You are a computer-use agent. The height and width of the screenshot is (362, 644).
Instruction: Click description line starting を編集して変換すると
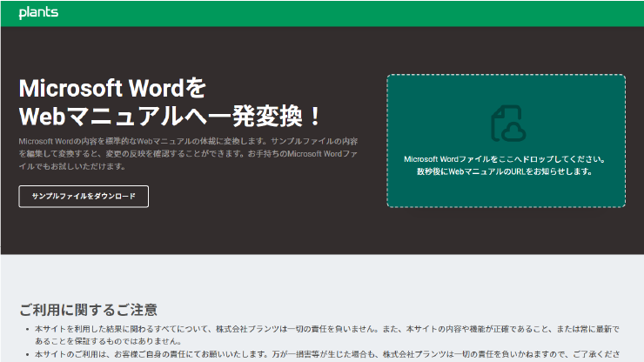(188, 152)
